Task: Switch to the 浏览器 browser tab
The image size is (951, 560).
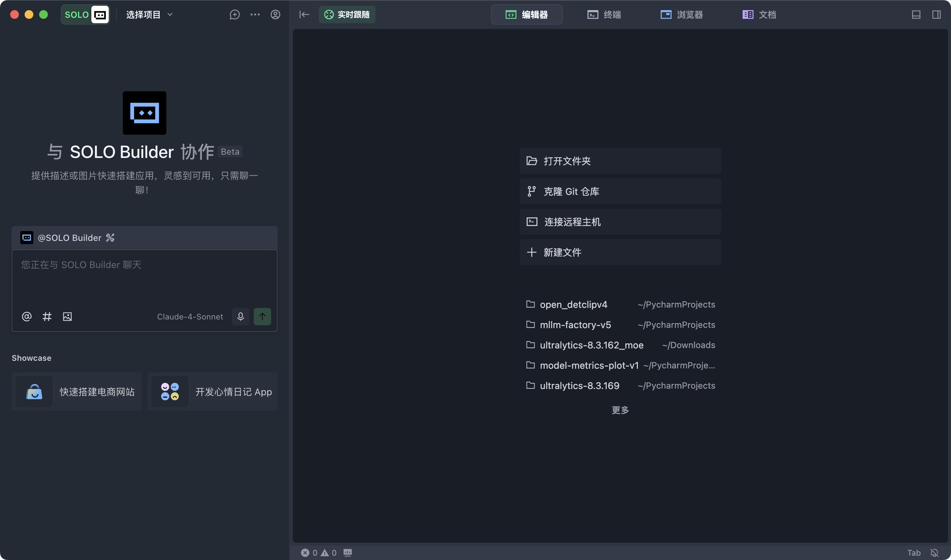Action: pos(681,15)
